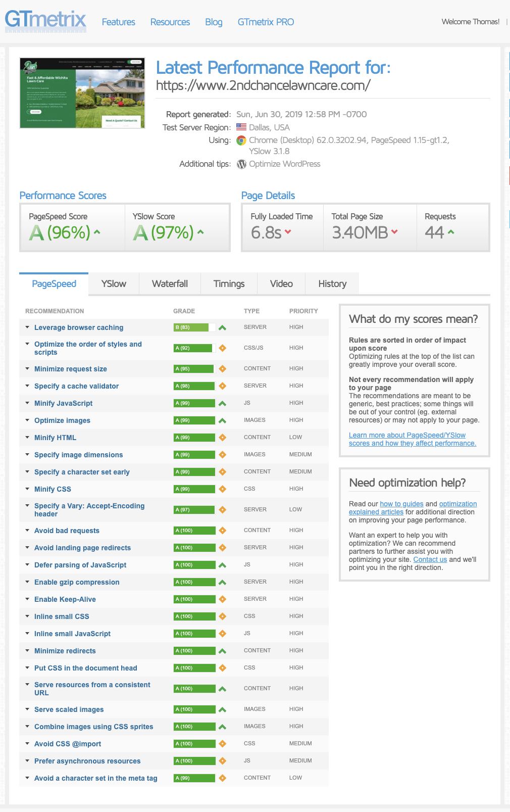Click the green up arrow for Minify JavaScript

(222, 403)
